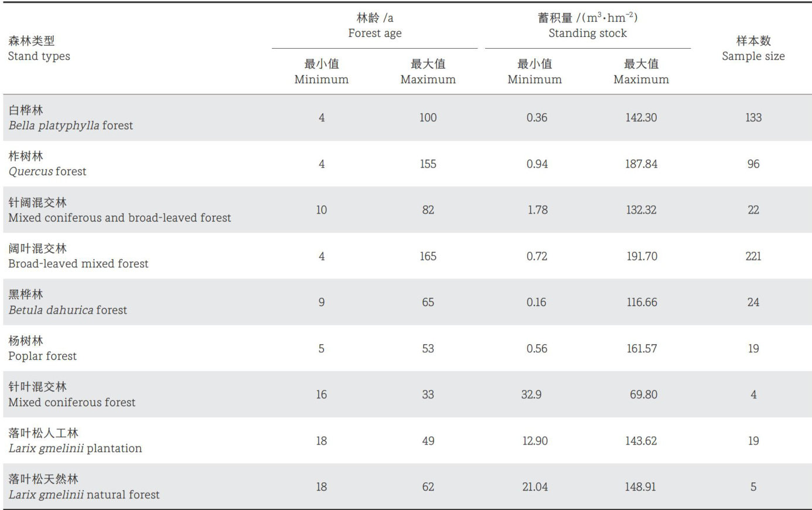Select the 'Poplar forest' row label
The image size is (812, 510).
43,356
